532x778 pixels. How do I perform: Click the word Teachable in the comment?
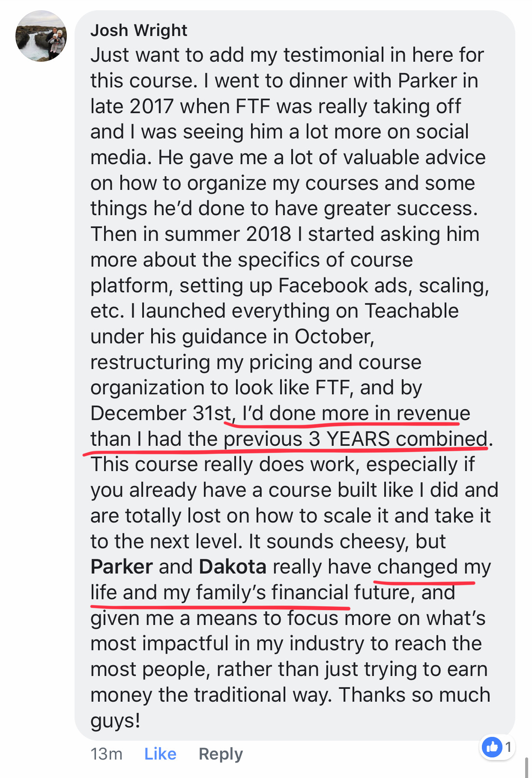click(x=411, y=311)
